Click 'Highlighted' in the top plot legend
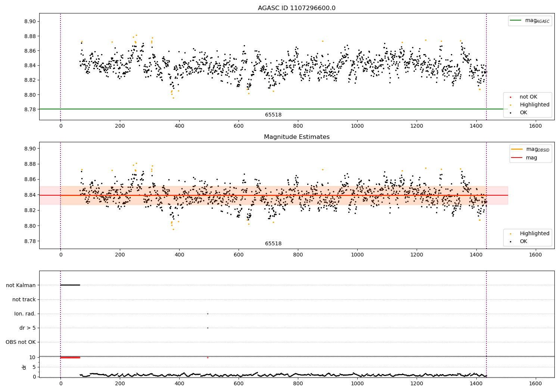The height and width of the screenshot is (392, 560). tap(534, 105)
